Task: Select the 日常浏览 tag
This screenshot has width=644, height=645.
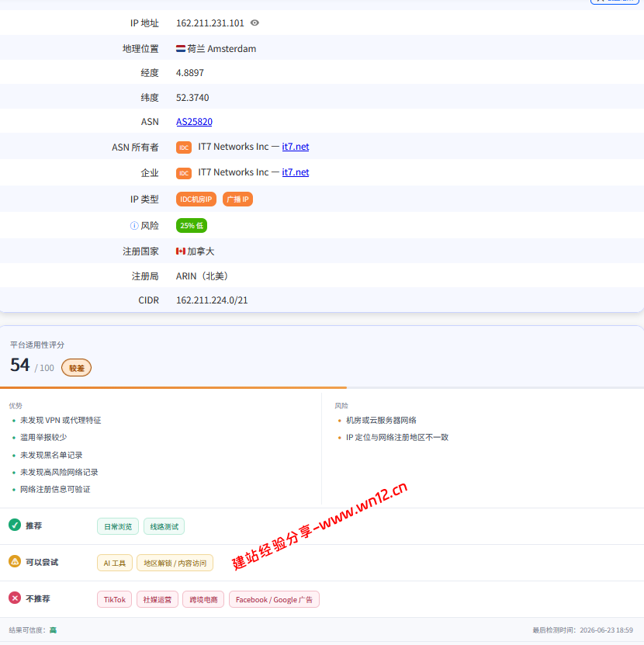Action: 118,526
